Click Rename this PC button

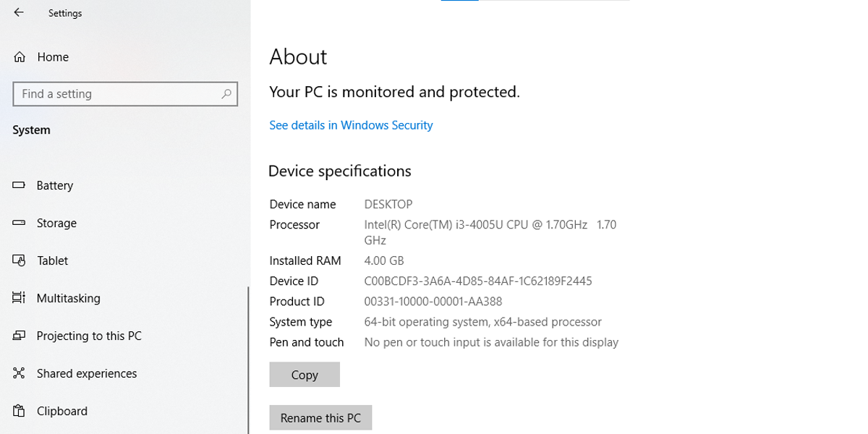[x=320, y=418]
